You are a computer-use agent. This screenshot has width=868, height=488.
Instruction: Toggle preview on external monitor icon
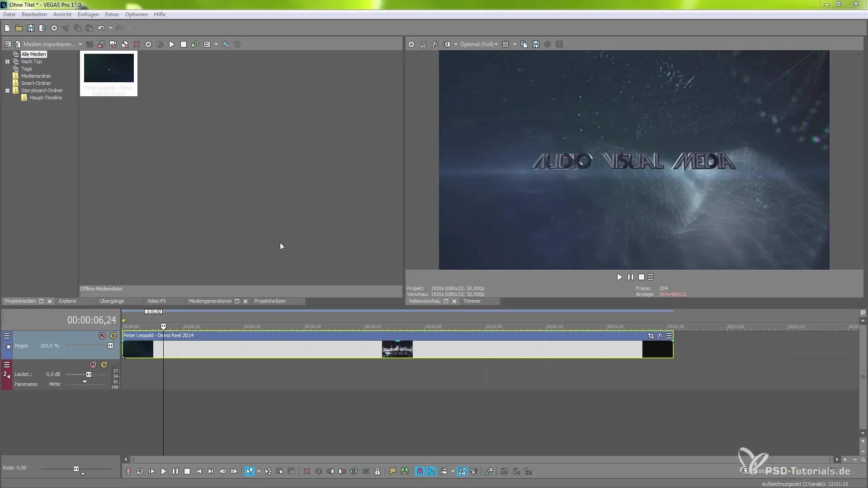click(x=423, y=44)
